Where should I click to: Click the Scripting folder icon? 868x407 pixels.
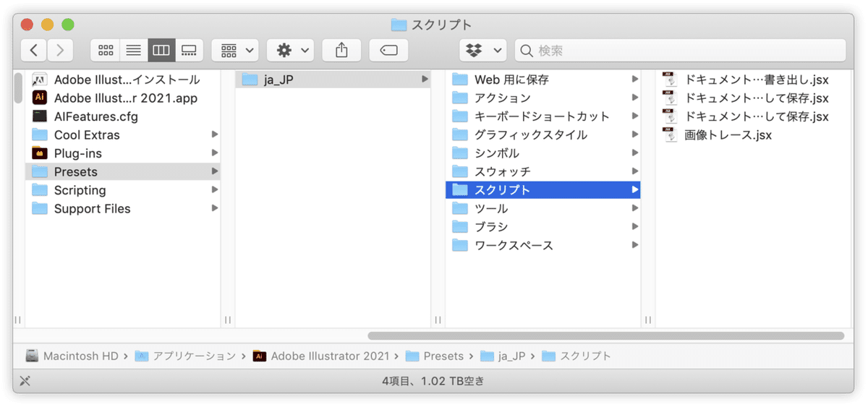(40, 190)
